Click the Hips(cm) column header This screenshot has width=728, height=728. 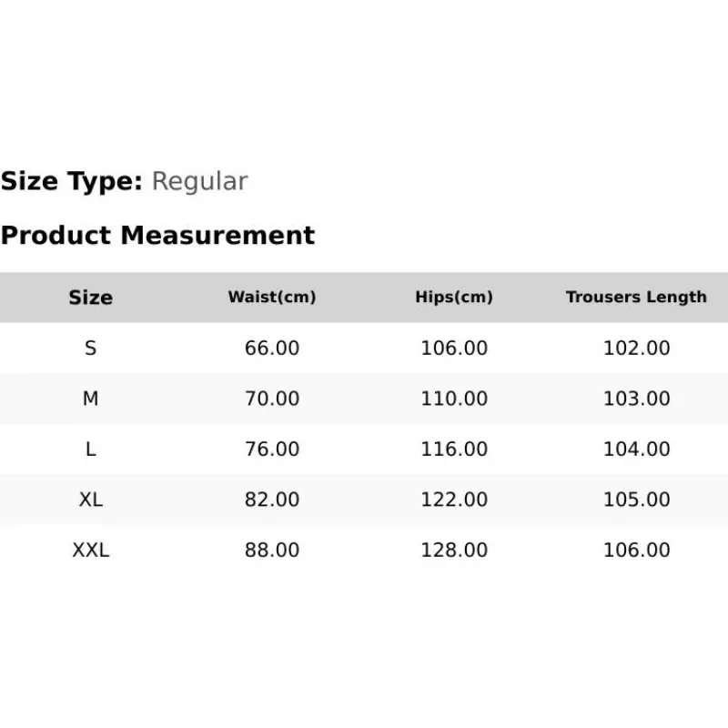[454, 297]
